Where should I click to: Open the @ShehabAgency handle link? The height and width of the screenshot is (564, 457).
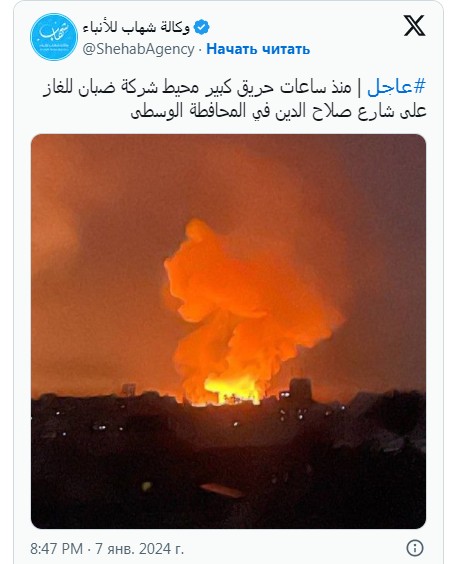pos(138,49)
